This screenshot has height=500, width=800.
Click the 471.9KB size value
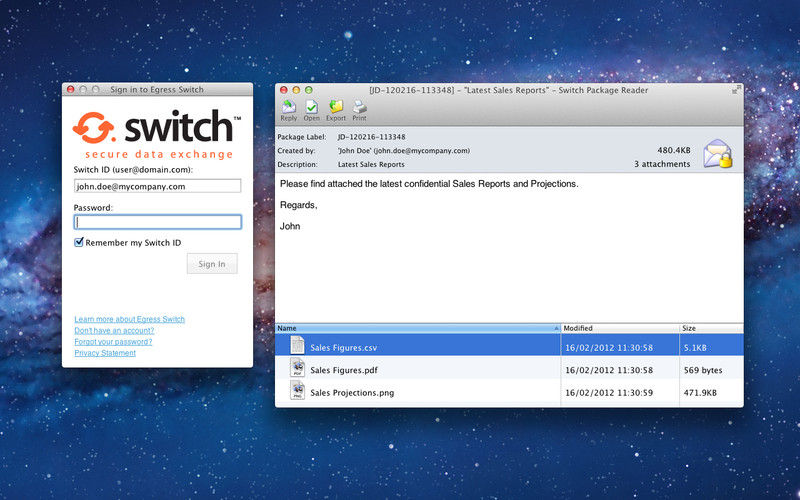pyautogui.click(x=700, y=393)
